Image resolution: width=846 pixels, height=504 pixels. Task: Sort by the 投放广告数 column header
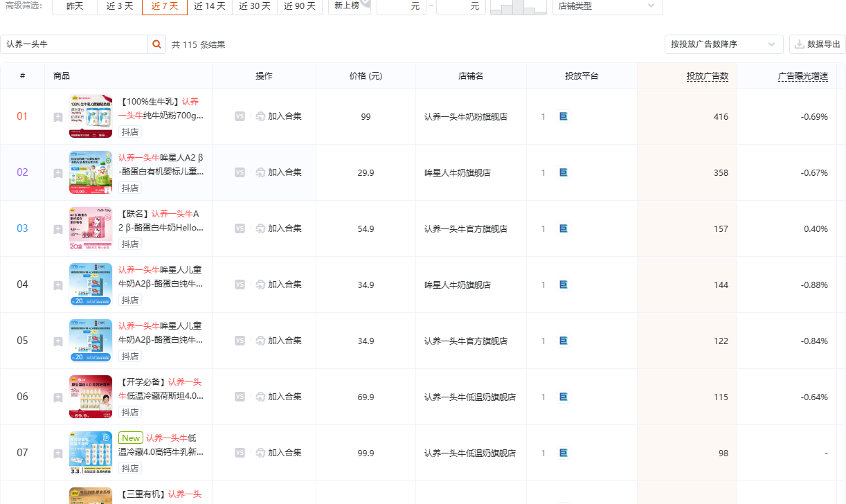(708, 76)
